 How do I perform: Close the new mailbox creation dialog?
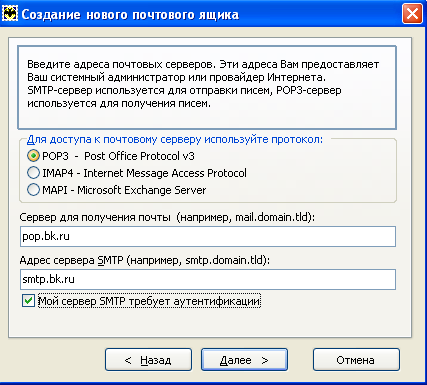coord(412,14)
